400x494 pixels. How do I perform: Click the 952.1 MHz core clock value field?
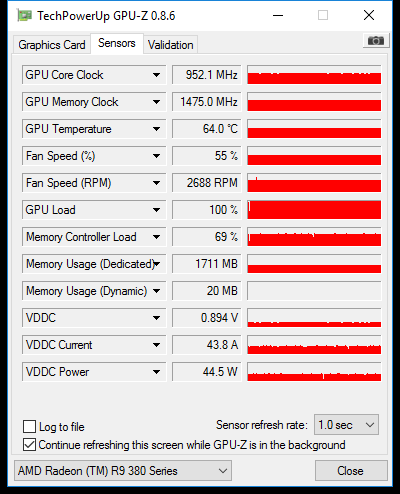click(x=206, y=75)
